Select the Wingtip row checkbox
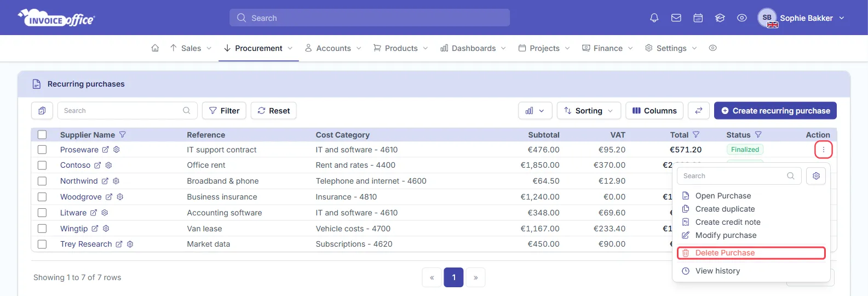Viewport: 868px width, 296px height. (42, 229)
